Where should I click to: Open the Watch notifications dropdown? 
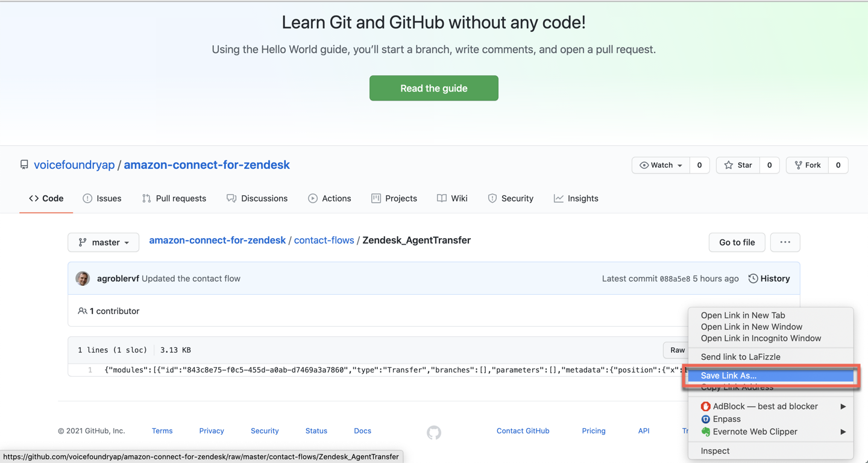661,165
